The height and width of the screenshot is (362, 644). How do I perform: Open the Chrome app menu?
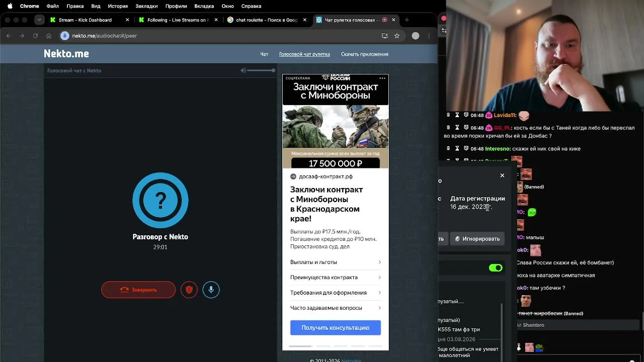click(30, 6)
